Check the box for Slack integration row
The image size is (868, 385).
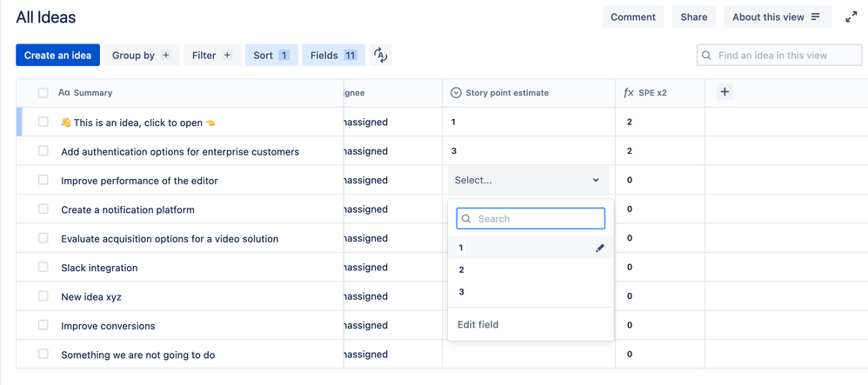[x=43, y=268]
